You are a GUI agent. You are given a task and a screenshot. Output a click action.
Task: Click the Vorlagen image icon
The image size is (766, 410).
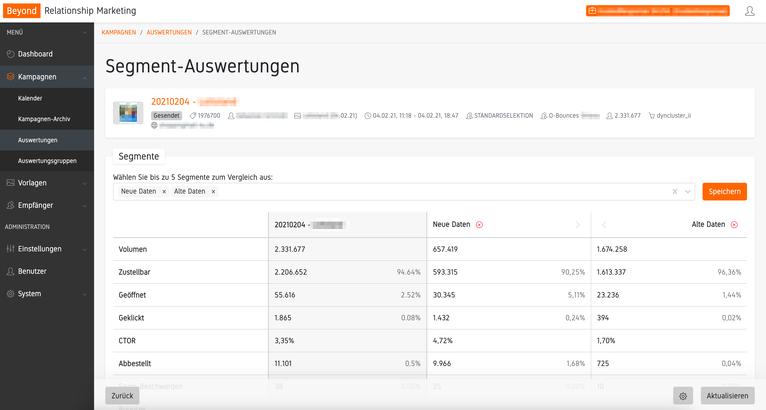click(11, 183)
